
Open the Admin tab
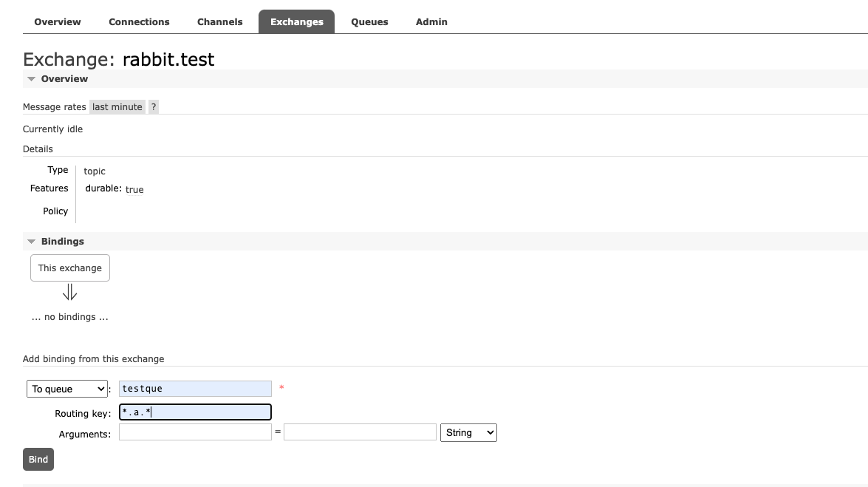(431, 21)
